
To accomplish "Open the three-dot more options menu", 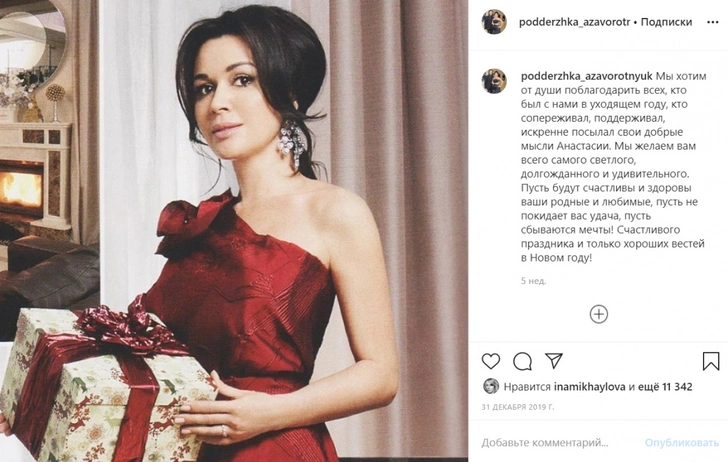I will pyautogui.click(x=713, y=22).
